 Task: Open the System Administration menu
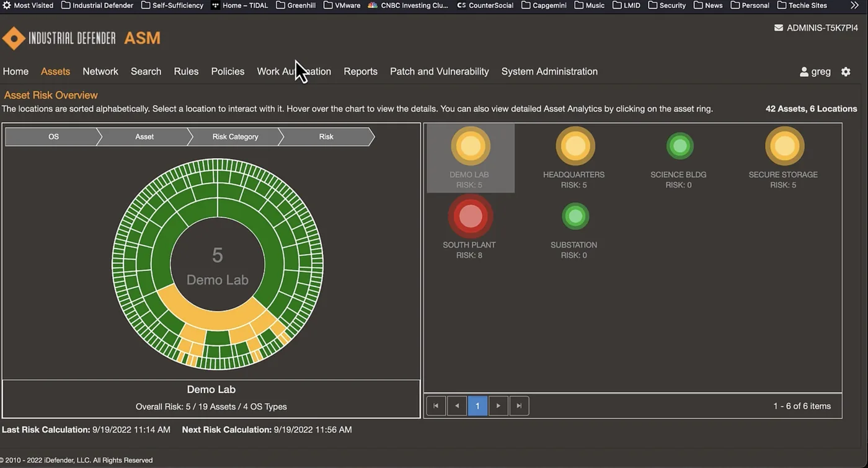click(x=549, y=71)
